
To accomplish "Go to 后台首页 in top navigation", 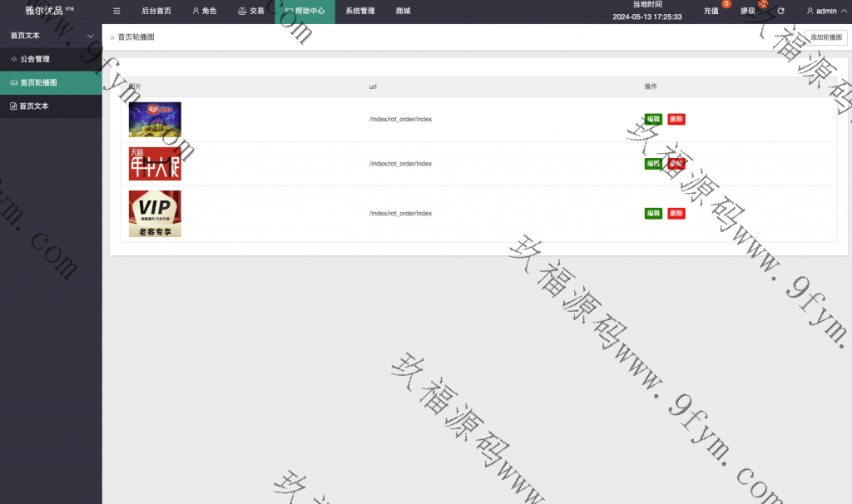I will pos(156,12).
